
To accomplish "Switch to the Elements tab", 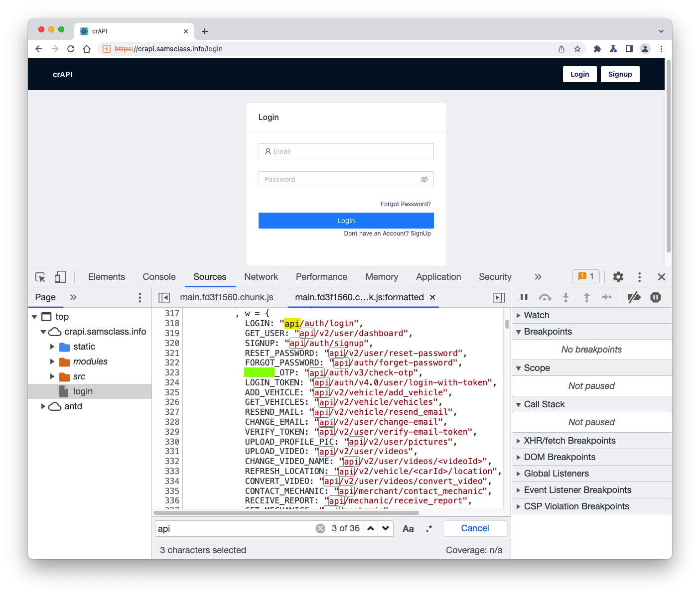I will point(107,277).
